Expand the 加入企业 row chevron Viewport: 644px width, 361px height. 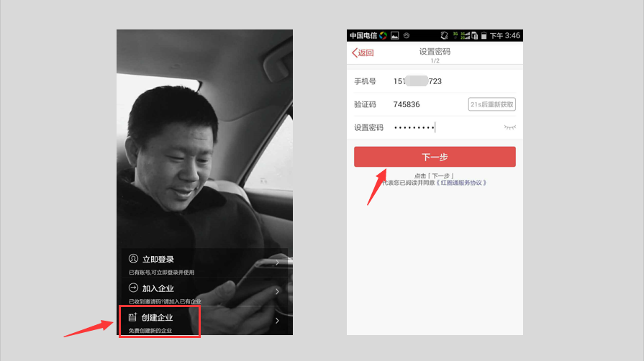coord(277,292)
